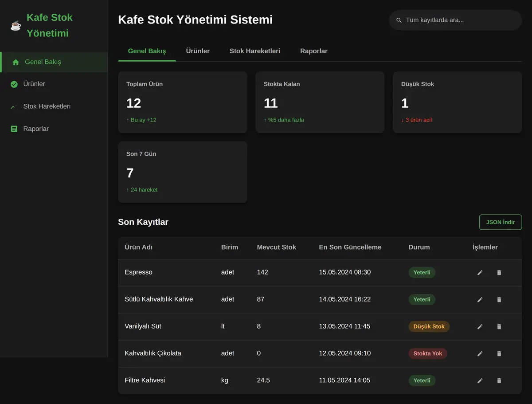Click the date 13.05.2024 11:45
532x404 pixels.
[345, 326]
